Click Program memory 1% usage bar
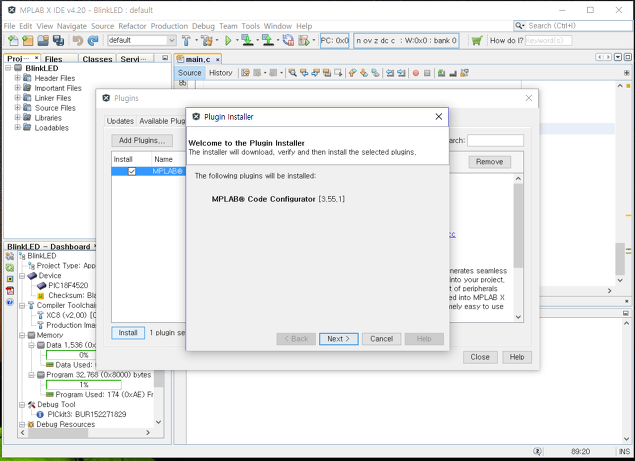 click(84, 384)
